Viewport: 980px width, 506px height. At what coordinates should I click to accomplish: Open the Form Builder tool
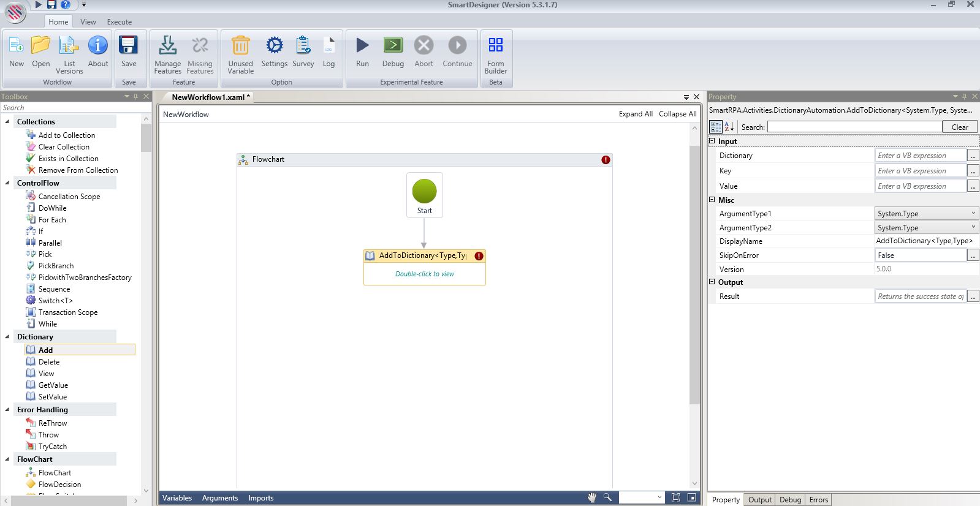point(495,46)
